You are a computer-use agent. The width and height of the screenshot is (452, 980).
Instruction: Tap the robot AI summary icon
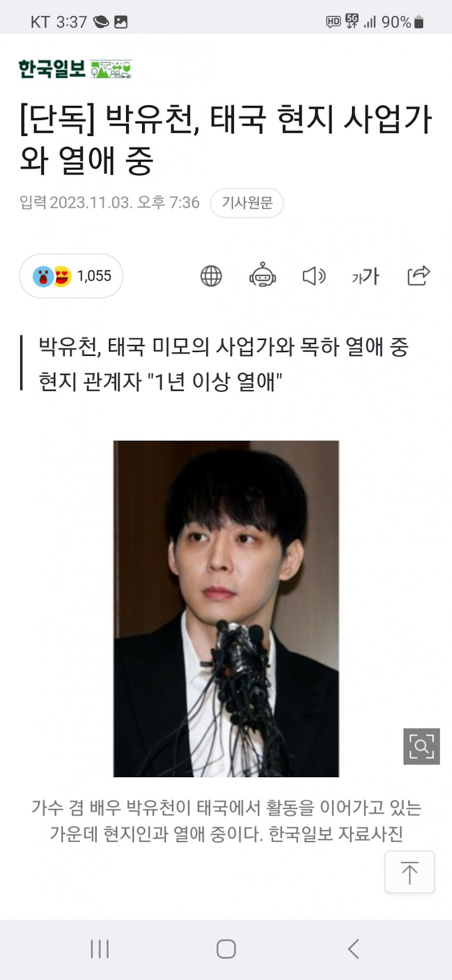coord(263,276)
